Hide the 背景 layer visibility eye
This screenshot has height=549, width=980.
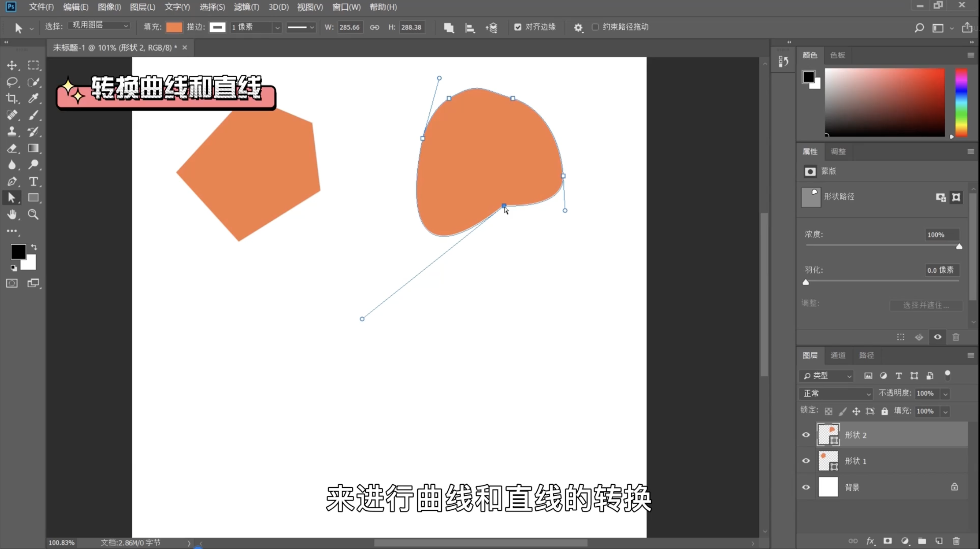(806, 487)
